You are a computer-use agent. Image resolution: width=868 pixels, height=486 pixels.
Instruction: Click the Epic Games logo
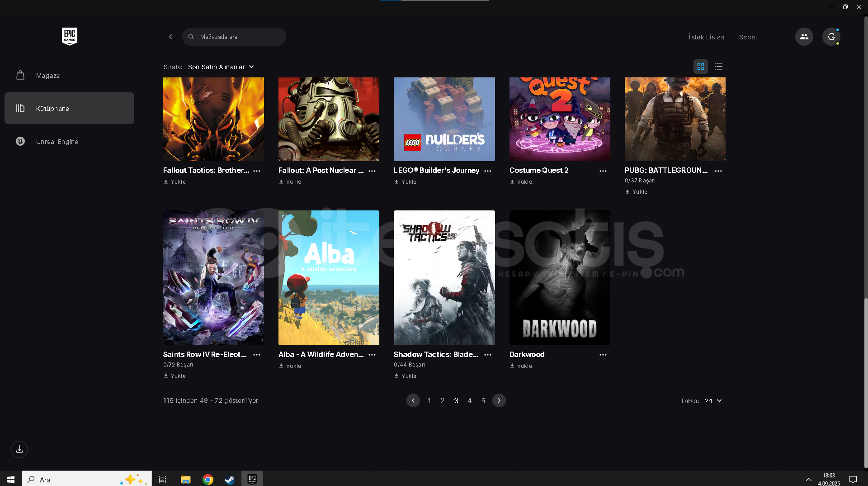pyautogui.click(x=70, y=36)
